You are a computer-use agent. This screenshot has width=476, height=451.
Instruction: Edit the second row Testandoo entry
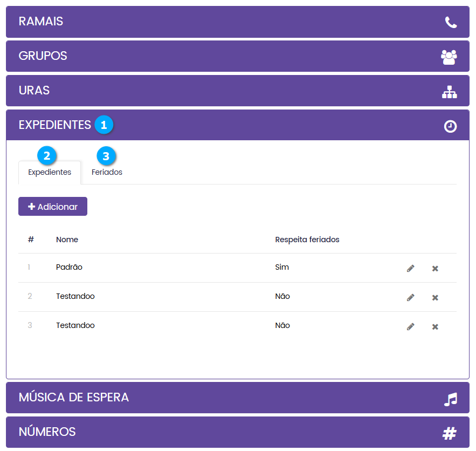click(411, 297)
